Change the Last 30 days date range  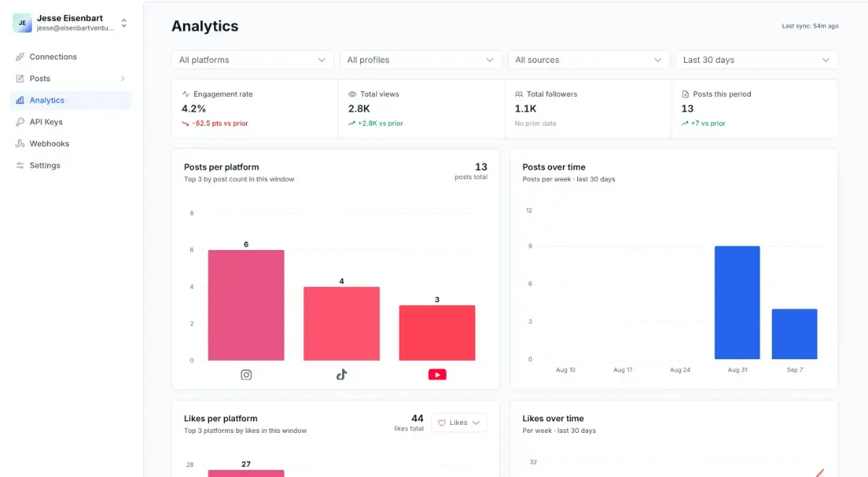757,60
